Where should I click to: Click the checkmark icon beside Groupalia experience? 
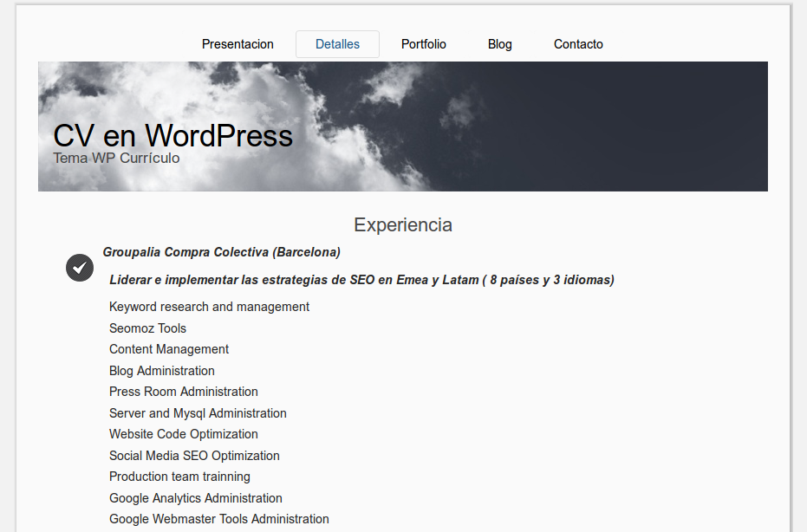[79, 268]
